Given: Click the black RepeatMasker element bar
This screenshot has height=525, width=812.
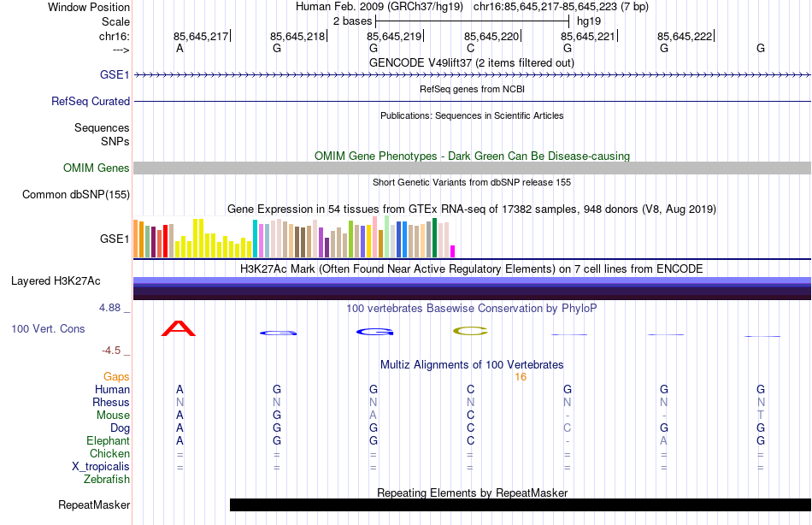Looking at the screenshot, I should point(520,504).
